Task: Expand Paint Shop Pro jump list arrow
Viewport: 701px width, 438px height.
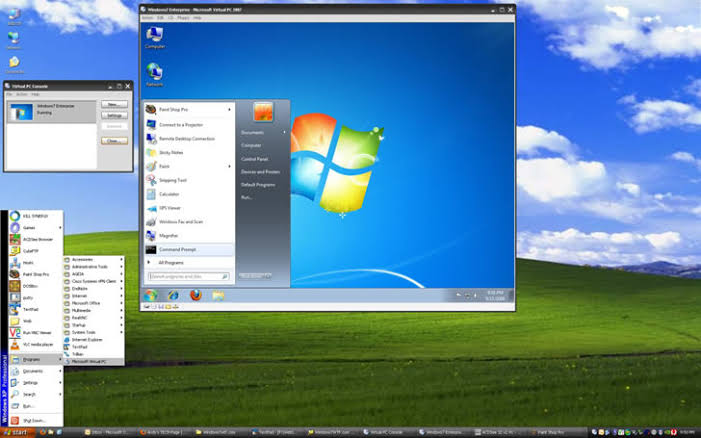Action: [230, 110]
